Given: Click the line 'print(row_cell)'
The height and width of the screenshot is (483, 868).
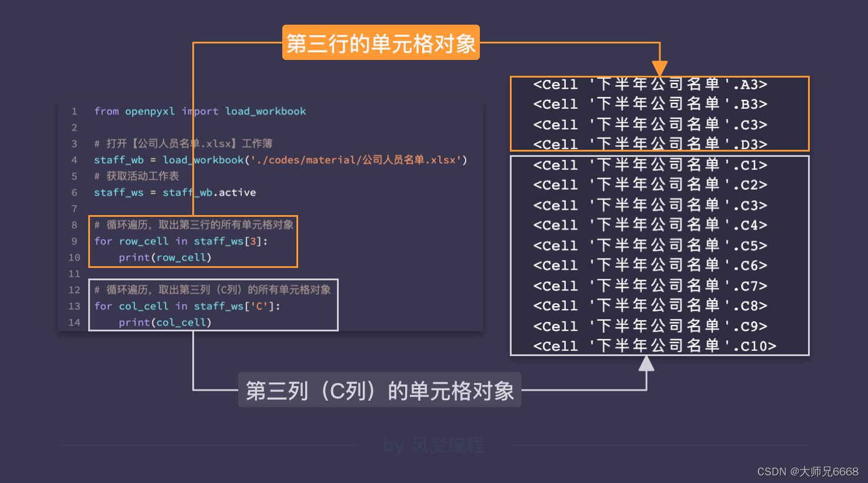Looking at the screenshot, I should 165,257.
